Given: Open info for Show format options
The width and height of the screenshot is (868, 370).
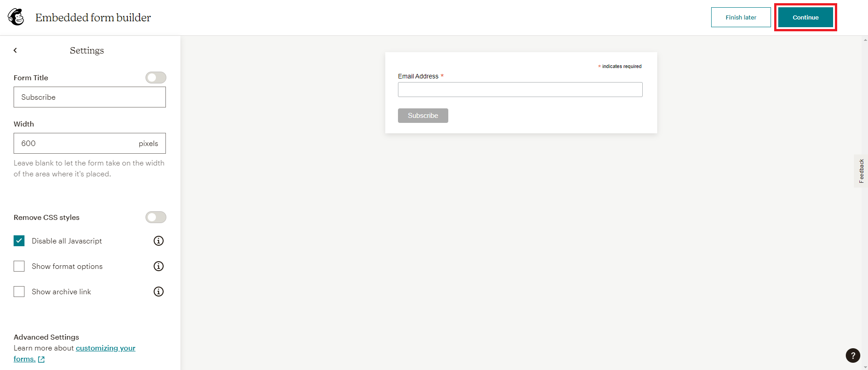Looking at the screenshot, I should (159, 266).
